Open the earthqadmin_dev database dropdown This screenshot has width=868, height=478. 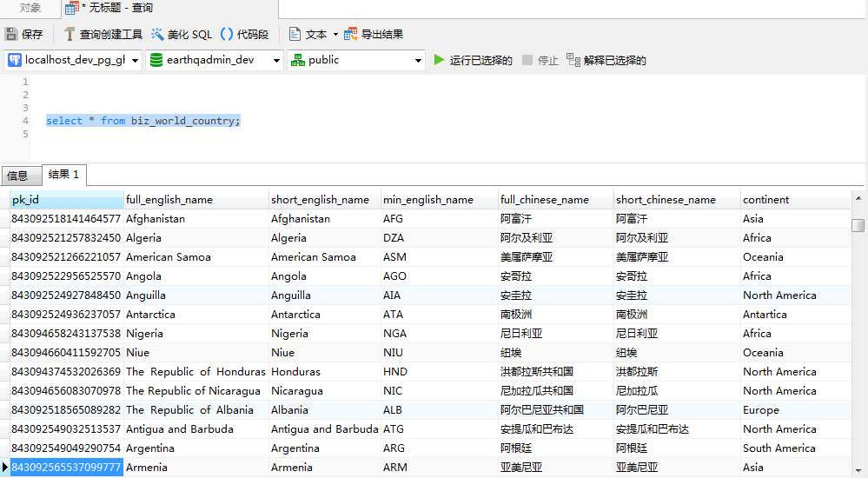click(x=276, y=60)
